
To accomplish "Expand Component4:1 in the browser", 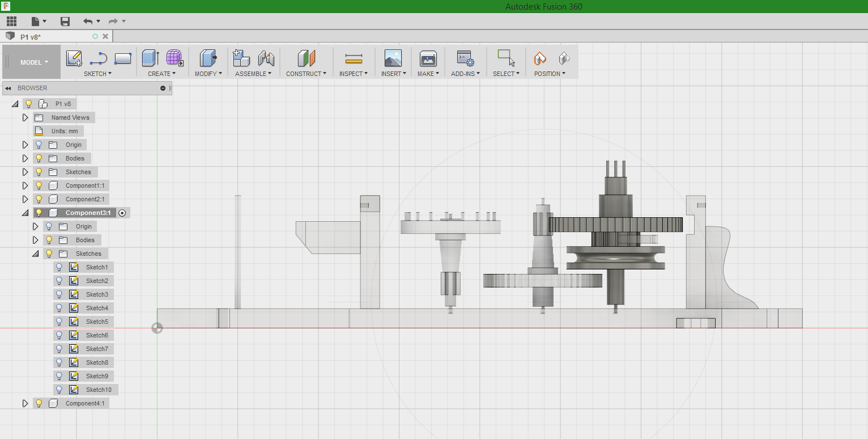I will click(25, 403).
